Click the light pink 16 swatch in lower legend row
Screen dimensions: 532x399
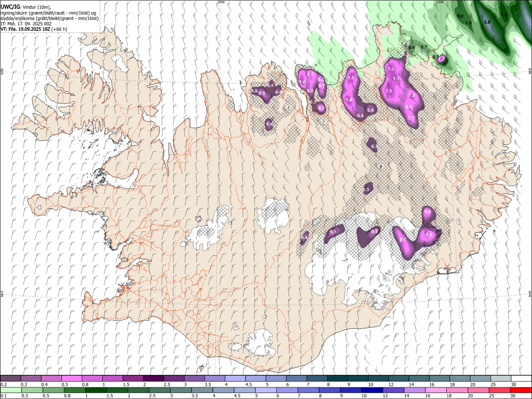436,390
